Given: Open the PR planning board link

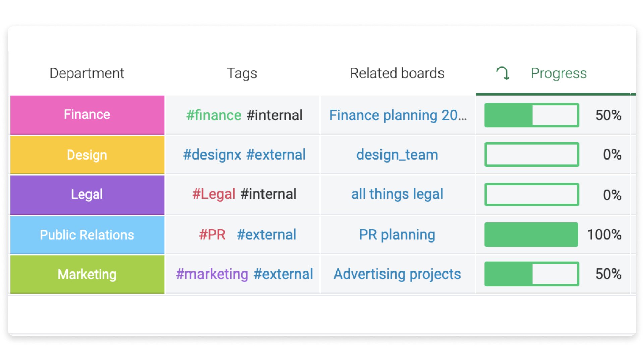Looking at the screenshot, I should [x=397, y=235].
